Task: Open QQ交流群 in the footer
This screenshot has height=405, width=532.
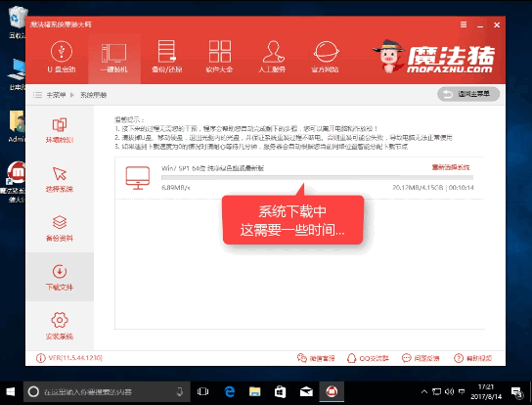Action: tap(368, 358)
